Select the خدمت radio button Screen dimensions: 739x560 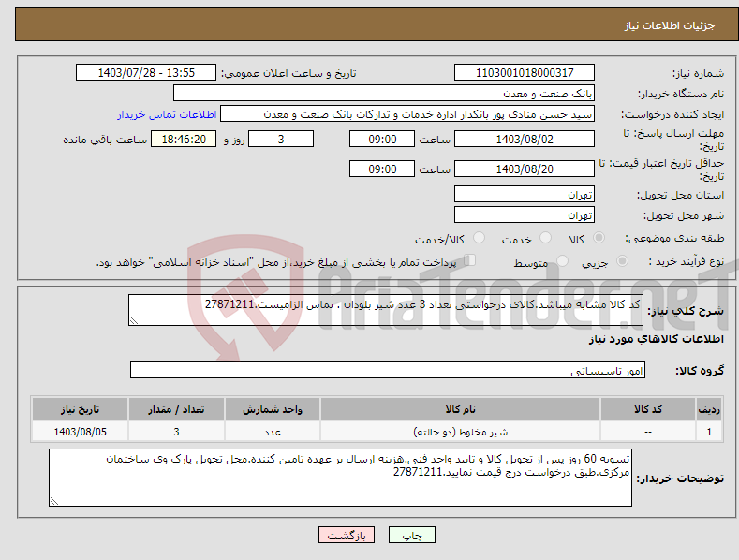point(545,238)
